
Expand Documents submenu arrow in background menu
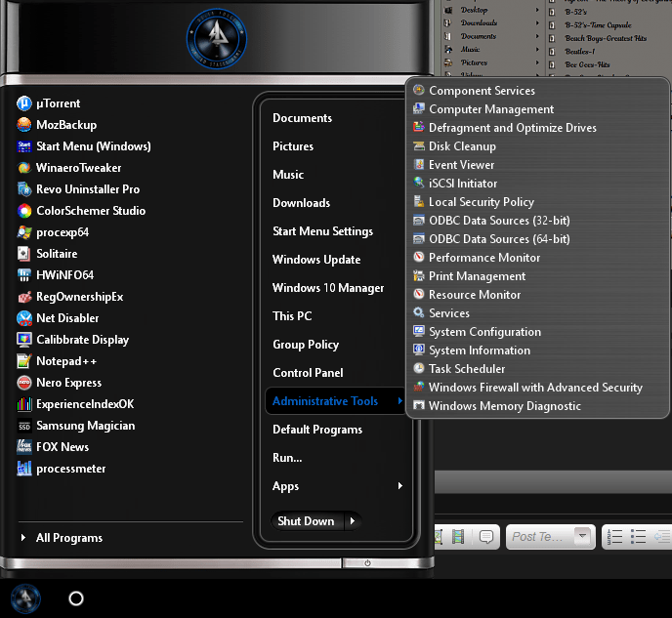pyautogui.click(x=537, y=36)
